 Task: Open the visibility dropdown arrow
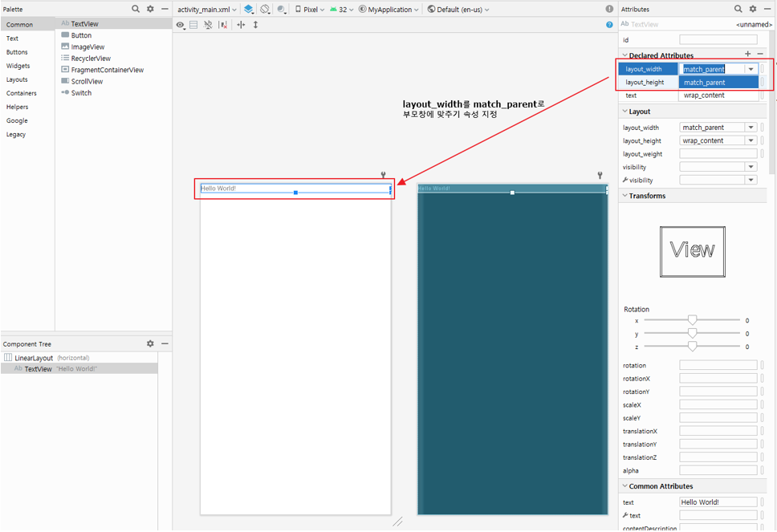tap(751, 167)
